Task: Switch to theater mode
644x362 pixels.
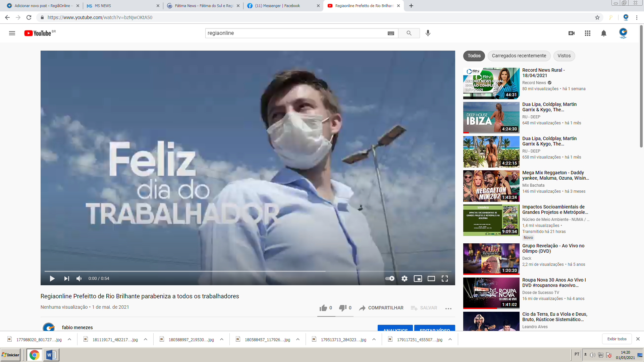Action: pyautogui.click(x=431, y=279)
